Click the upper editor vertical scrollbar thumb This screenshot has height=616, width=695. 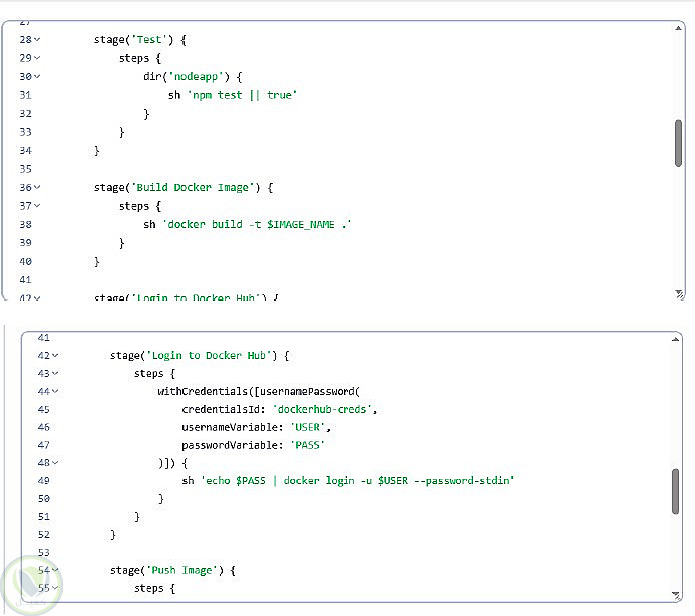[x=678, y=143]
